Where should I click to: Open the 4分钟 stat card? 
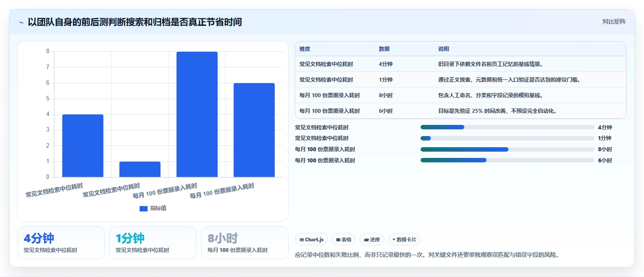61,243
